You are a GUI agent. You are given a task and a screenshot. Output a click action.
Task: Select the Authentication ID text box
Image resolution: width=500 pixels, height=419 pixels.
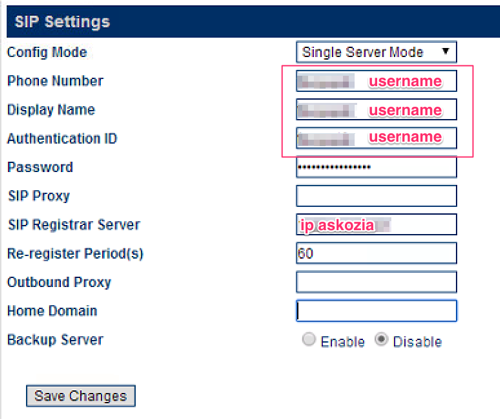(376, 138)
